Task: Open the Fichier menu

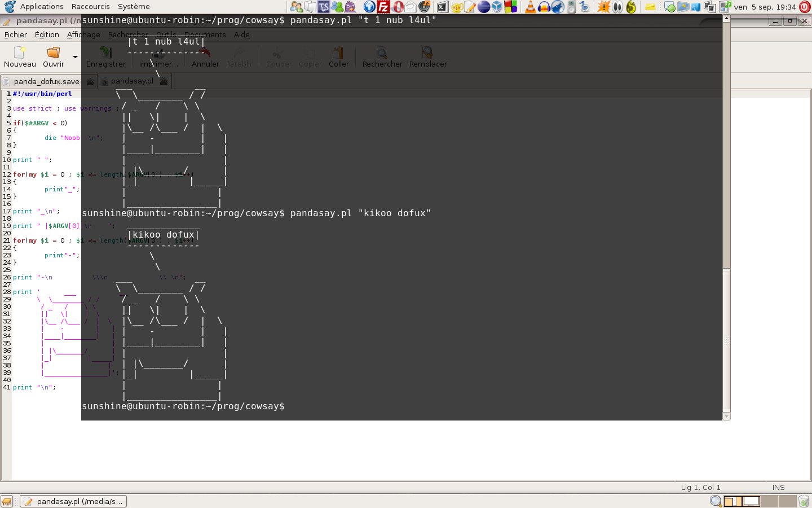Action: point(16,34)
